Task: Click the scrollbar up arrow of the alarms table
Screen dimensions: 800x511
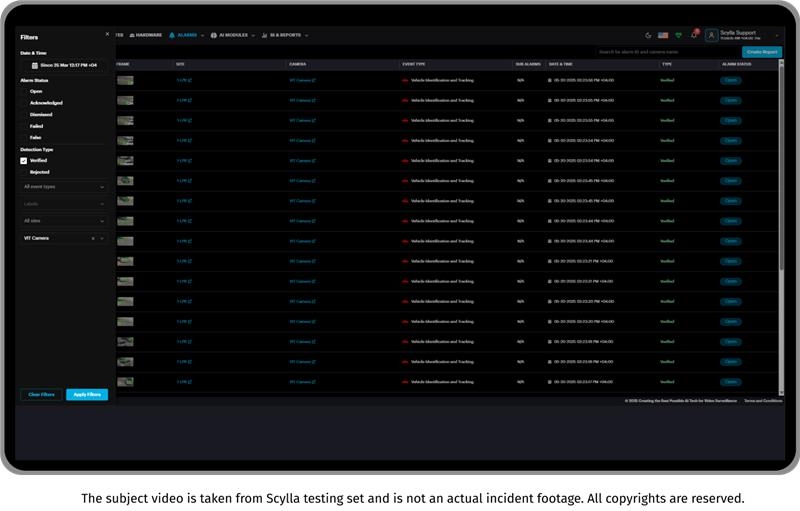Action: [x=781, y=62]
